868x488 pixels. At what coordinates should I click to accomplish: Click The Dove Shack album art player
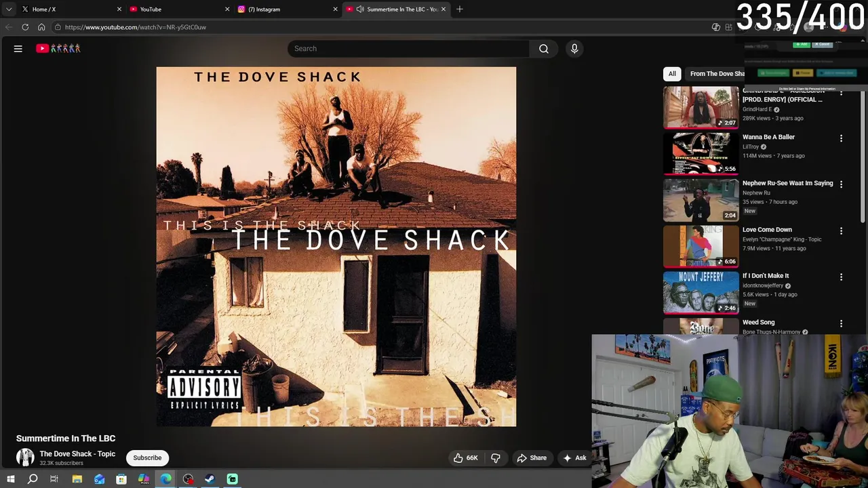(x=336, y=247)
